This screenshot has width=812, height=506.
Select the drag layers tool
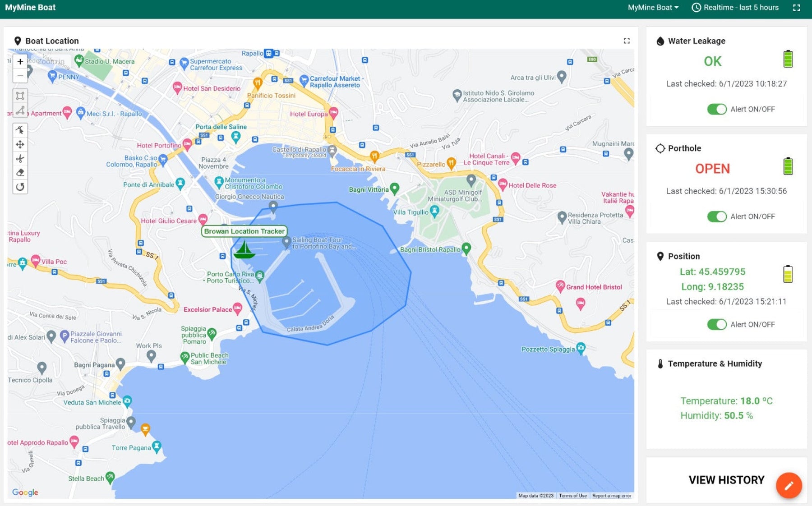tap(20, 144)
